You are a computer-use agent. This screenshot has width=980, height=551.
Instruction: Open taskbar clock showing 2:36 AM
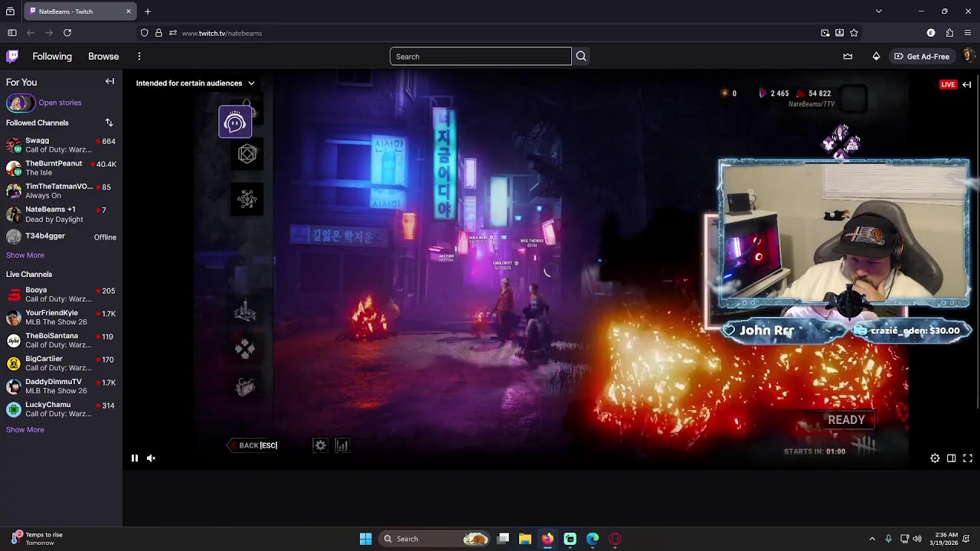[946, 539]
